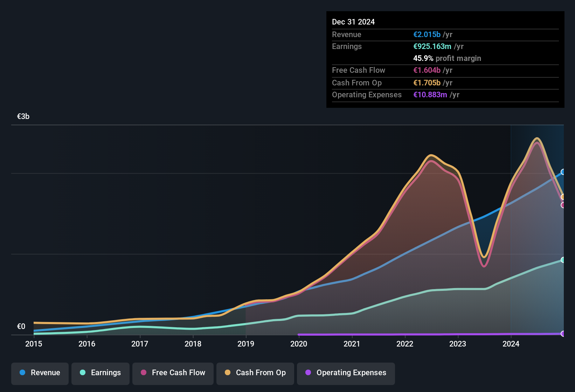
Task: Click the Operating Expenses endpoint marker
Action: (563, 334)
